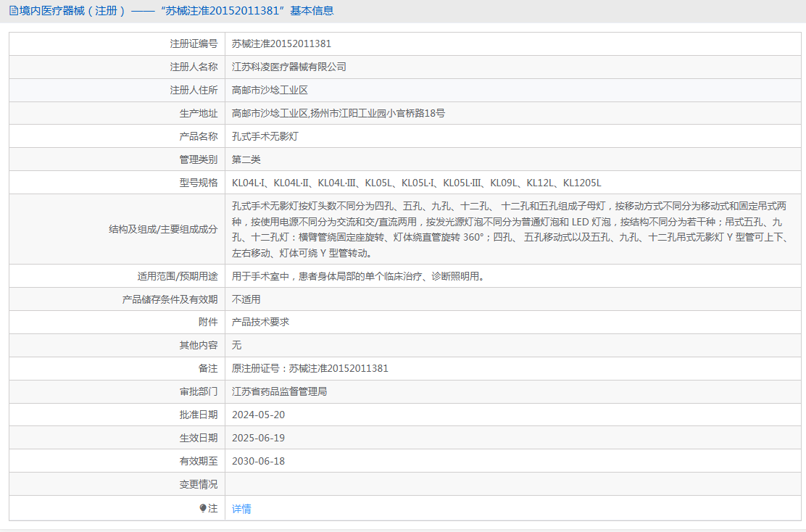Click 高邮市沙埝工业区 in the 注册人住所 row
This screenshot has width=806, height=532.
[270, 90]
